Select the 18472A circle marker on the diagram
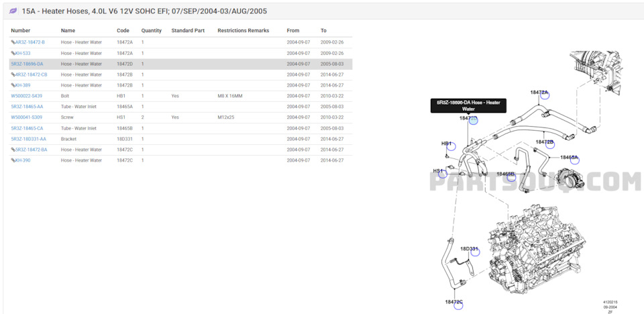Image resolution: width=644 pixels, height=314 pixels. click(545, 95)
